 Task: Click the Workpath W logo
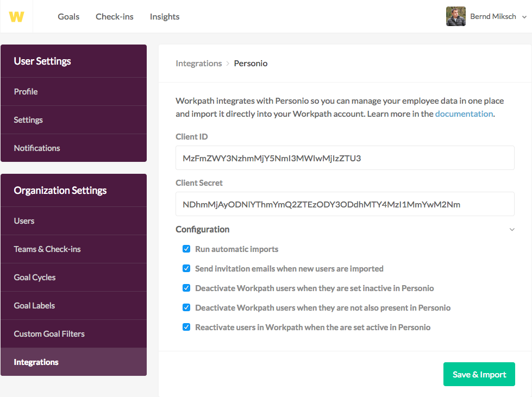coord(16,17)
